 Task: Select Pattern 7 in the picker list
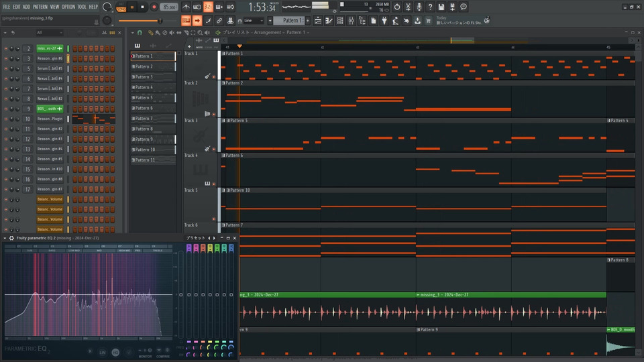(x=153, y=119)
